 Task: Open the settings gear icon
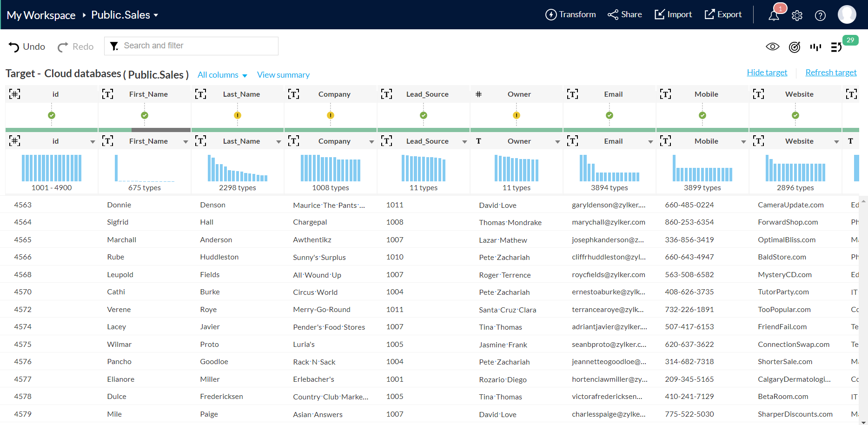797,15
